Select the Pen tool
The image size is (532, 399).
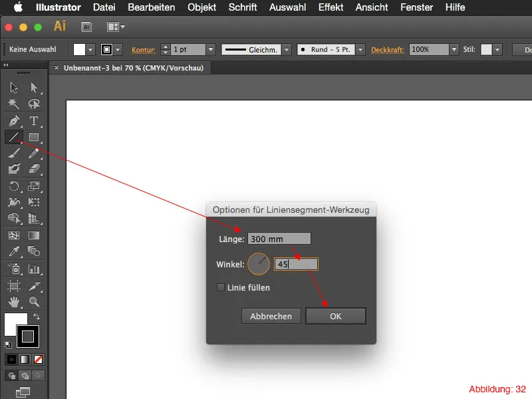[x=14, y=120]
